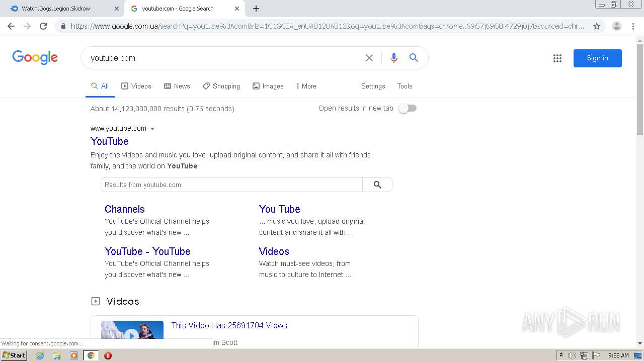Toggle Open results in new tab switch

click(x=408, y=108)
